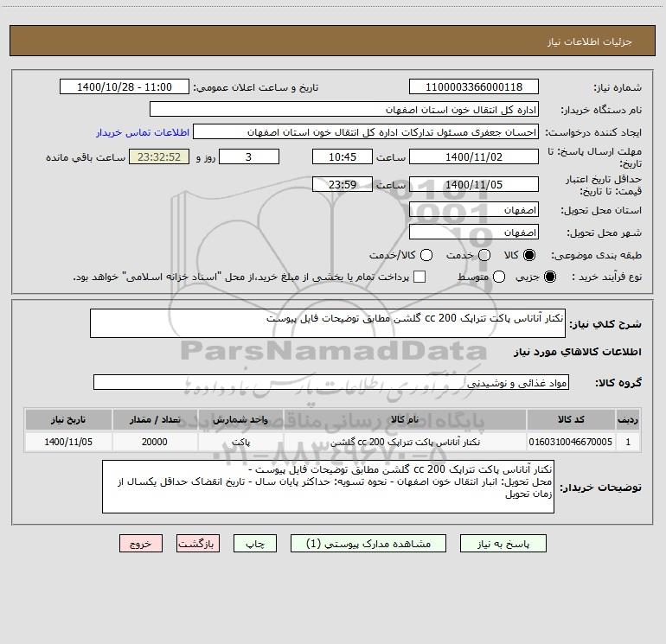Click the validity time field 23:59
Viewport: 666px width, 644px height.
(343, 184)
